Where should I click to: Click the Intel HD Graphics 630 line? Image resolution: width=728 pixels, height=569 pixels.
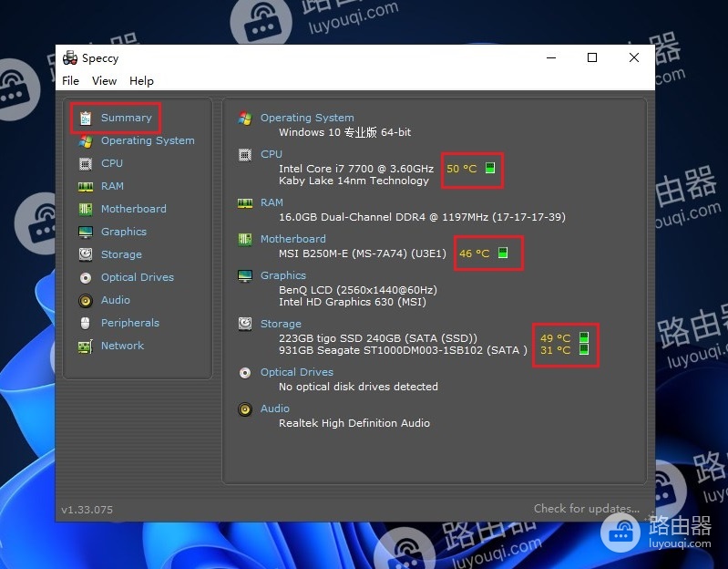tap(353, 302)
